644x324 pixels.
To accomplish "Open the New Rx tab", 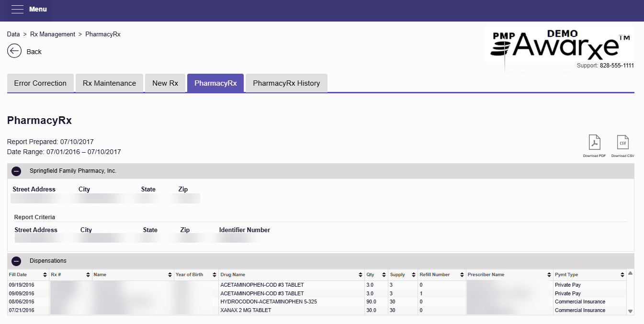I will pyautogui.click(x=165, y=83).
